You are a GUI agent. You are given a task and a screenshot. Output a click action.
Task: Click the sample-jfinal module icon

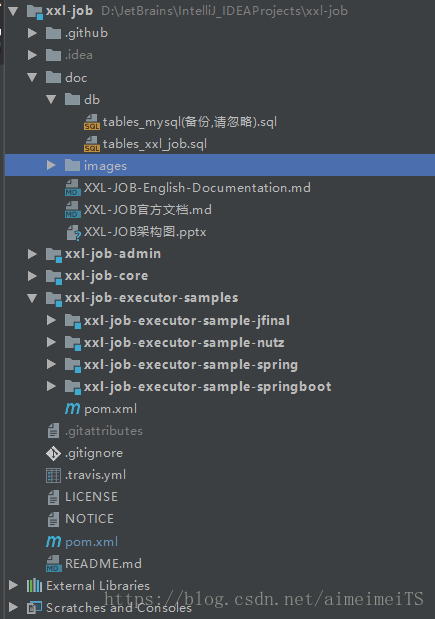[73, 321]
